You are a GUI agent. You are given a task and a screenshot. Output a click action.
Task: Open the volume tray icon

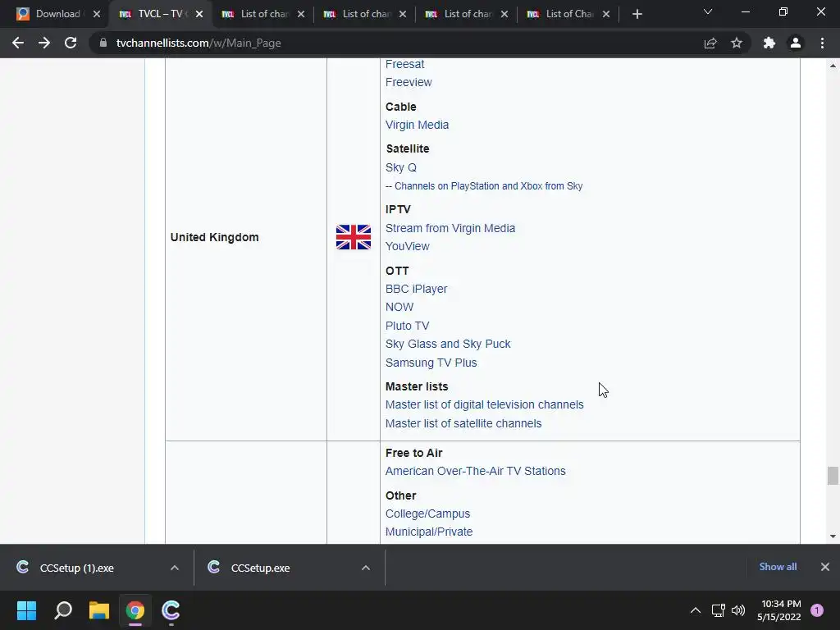[738, 610]
